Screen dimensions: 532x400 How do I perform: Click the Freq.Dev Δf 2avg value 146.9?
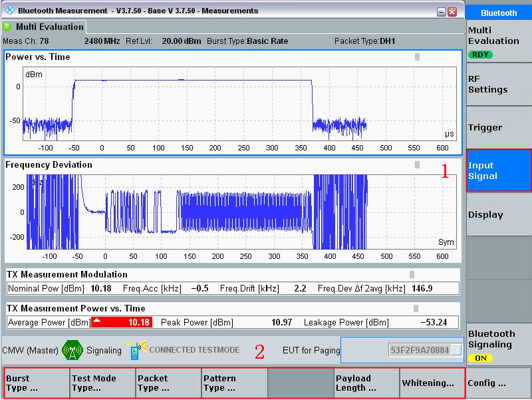[422, 289]
